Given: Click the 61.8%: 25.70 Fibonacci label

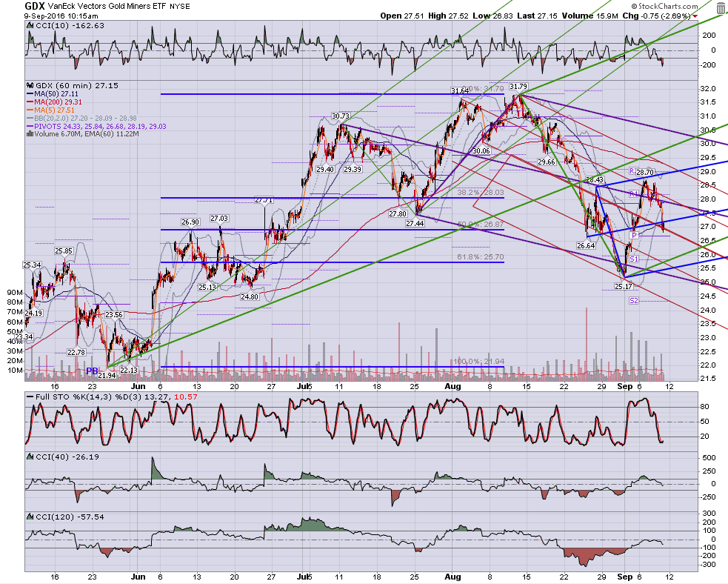Looking at the screenshot, I should coord(480,257).
